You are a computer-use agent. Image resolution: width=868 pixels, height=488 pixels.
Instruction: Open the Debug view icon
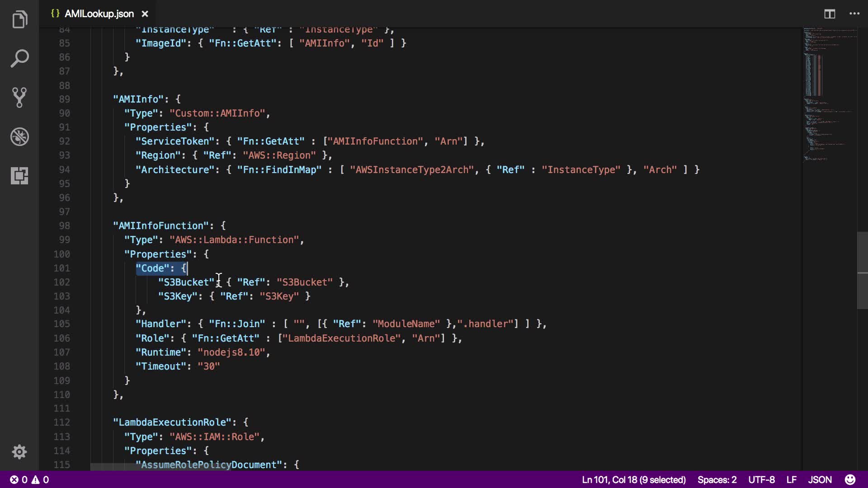click(19, 136)
